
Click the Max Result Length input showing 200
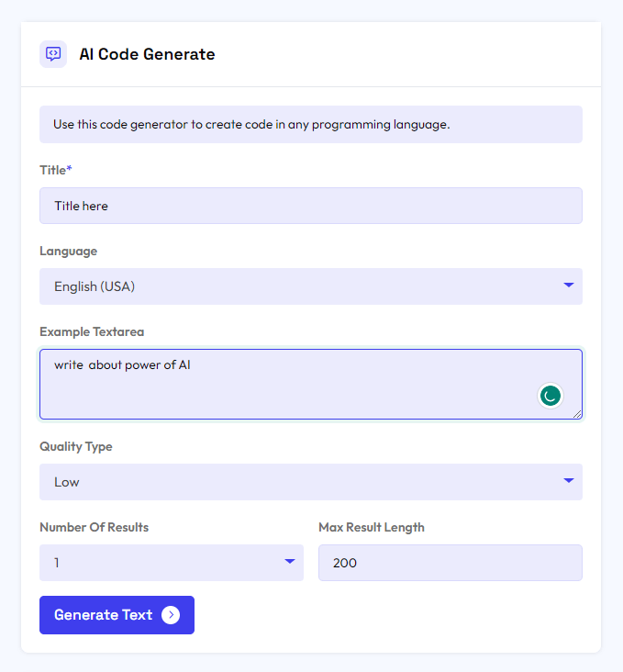(x=450, y=563)
